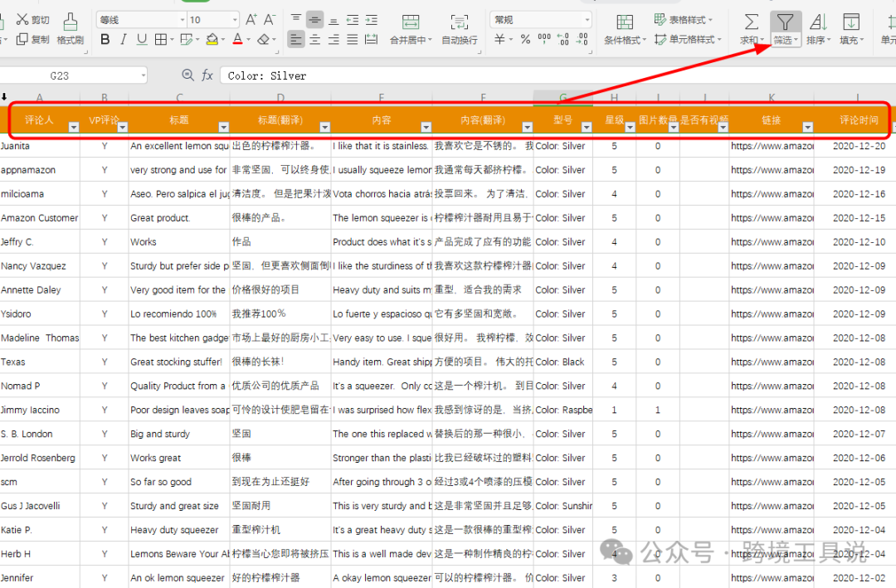The width and height of the screenshot is (896, 588).
Task: Toggle italic formatting
Action: (x=124, y=40)
